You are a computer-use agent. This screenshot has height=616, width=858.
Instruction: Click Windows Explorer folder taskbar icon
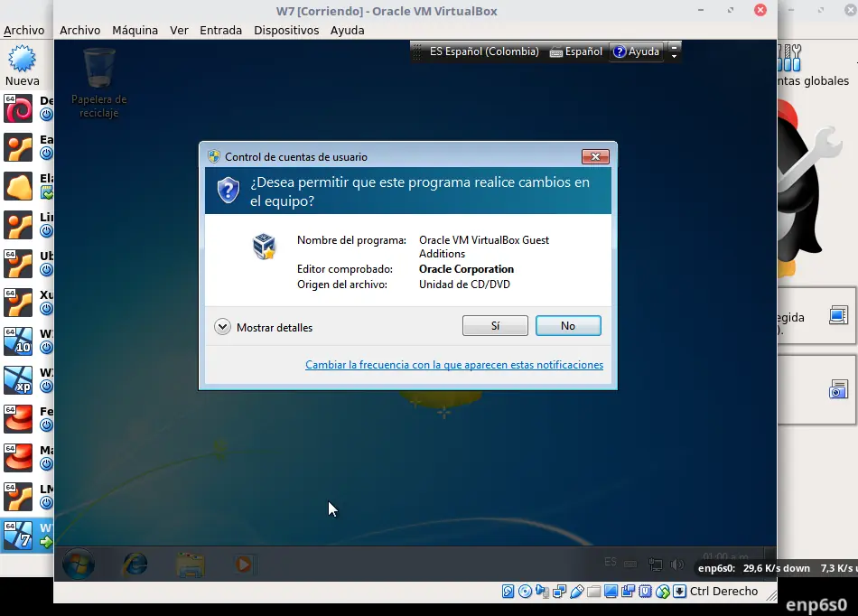(190, 564)
